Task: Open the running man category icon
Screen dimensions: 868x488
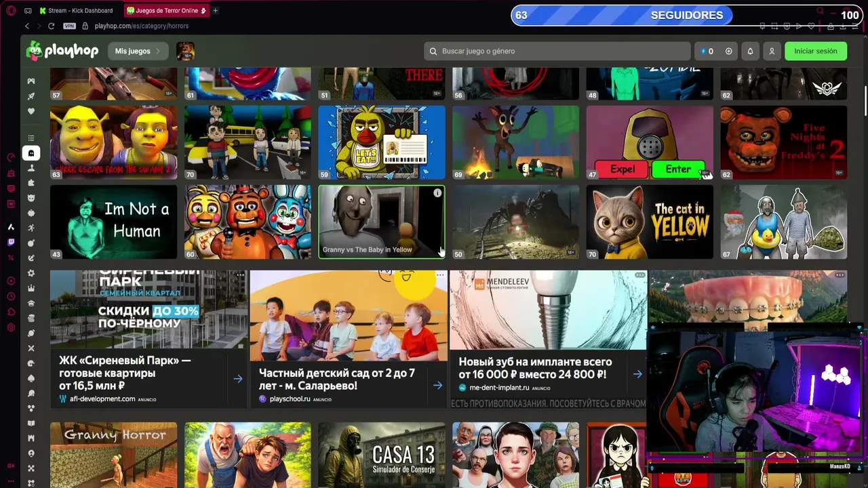Action: coord(31,228)
